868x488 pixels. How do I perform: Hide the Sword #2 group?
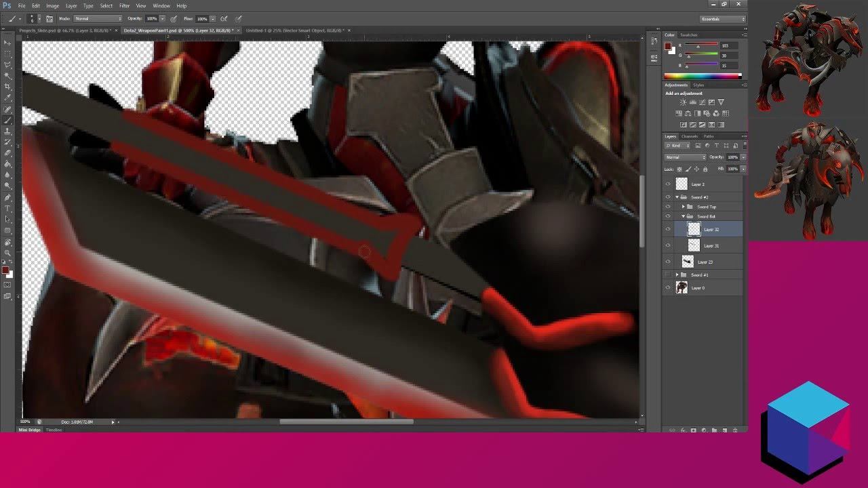click(x=668, y=197)
